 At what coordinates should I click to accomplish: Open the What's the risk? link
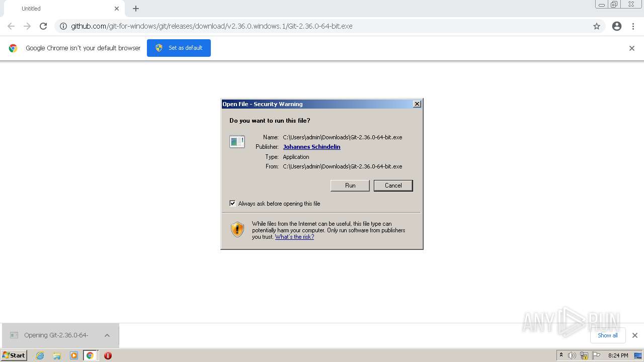pos(294,237)
